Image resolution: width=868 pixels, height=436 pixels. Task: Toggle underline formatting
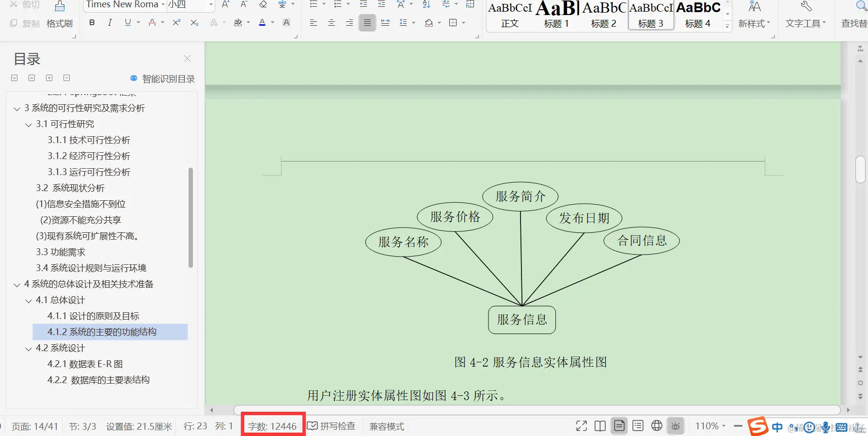[128, 23]
